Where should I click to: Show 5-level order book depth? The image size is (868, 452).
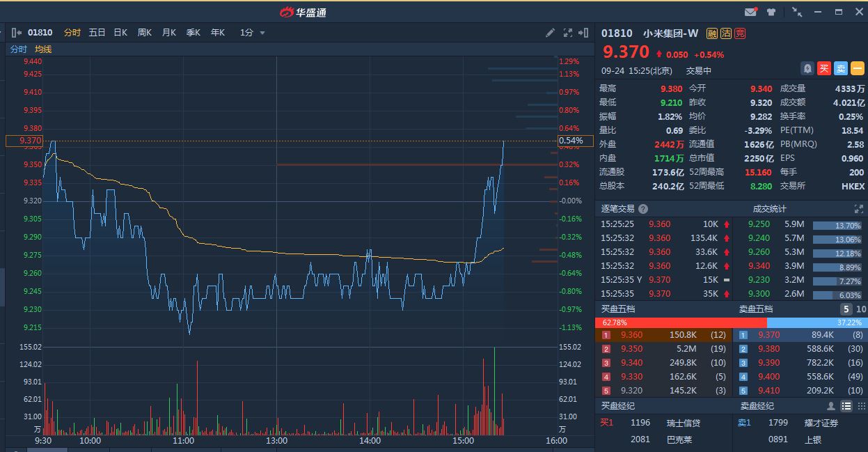pyautogui.click(x=846, y=309)
